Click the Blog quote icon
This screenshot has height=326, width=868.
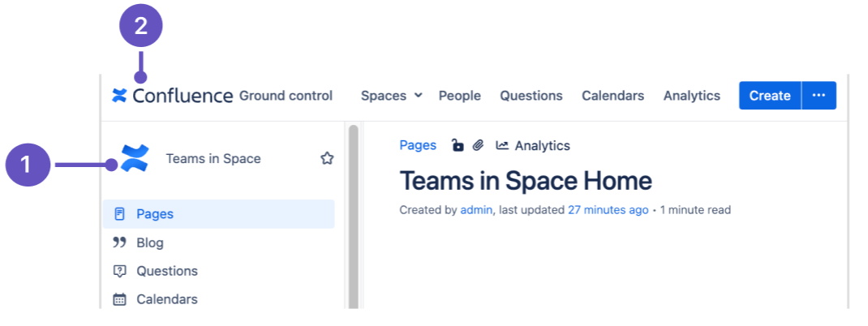[120, 242]
